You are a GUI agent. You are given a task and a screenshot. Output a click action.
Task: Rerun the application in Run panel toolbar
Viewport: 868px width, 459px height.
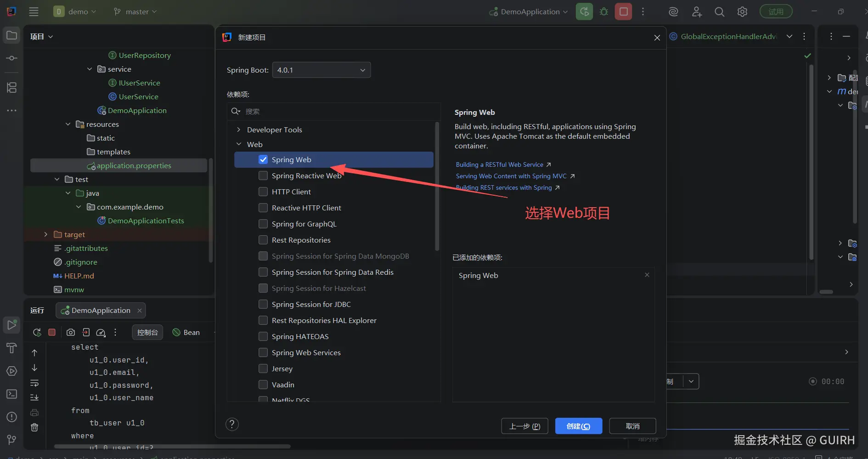click(x=37, y=332)
